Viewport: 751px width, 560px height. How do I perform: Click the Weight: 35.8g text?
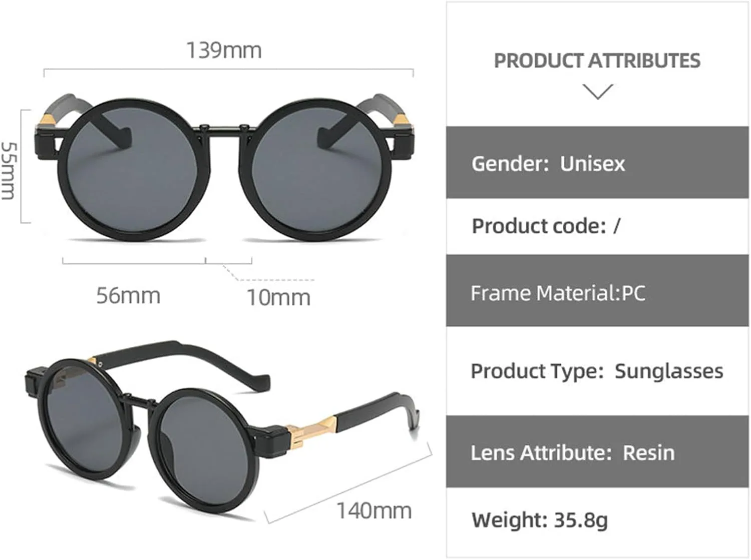(x=540, y=520)
